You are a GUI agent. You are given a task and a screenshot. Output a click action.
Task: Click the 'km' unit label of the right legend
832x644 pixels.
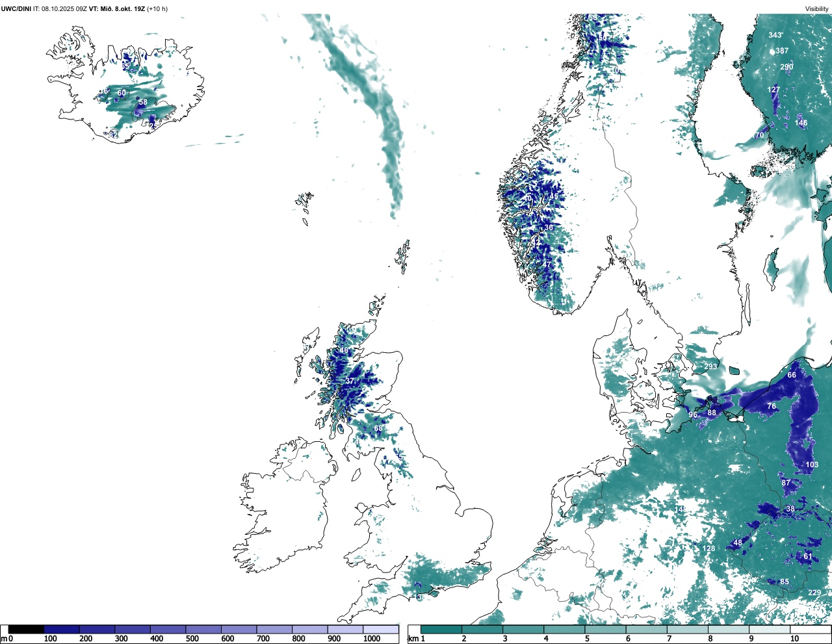click(x=413, y=639)
